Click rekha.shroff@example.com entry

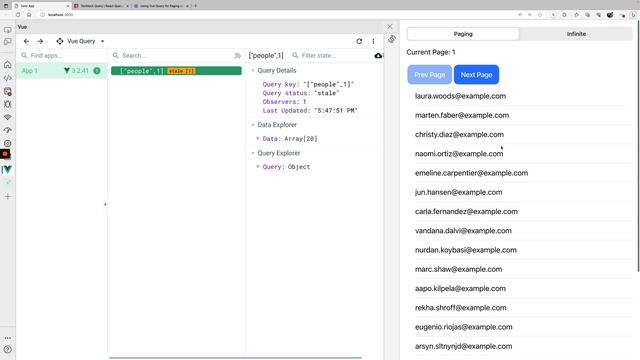pos(460,308)
